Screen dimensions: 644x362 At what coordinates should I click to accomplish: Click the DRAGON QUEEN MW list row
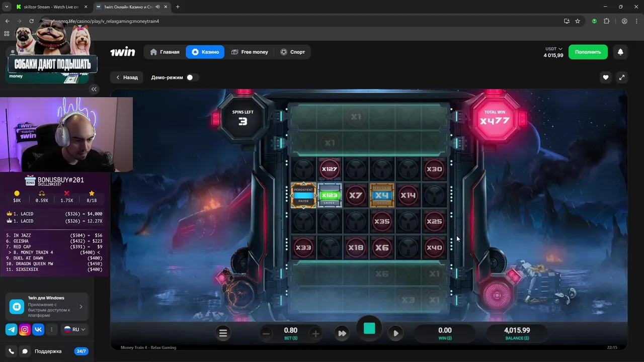(x=54, y=263)
